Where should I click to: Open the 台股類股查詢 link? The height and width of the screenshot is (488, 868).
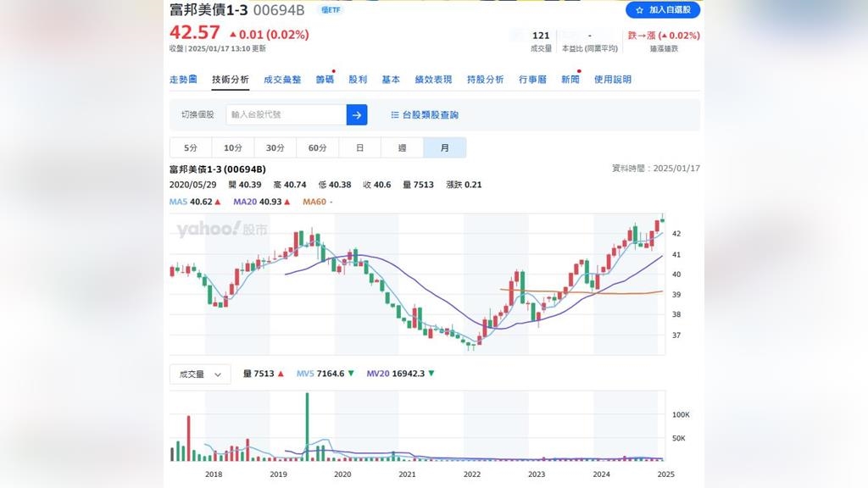pos(430,114)
